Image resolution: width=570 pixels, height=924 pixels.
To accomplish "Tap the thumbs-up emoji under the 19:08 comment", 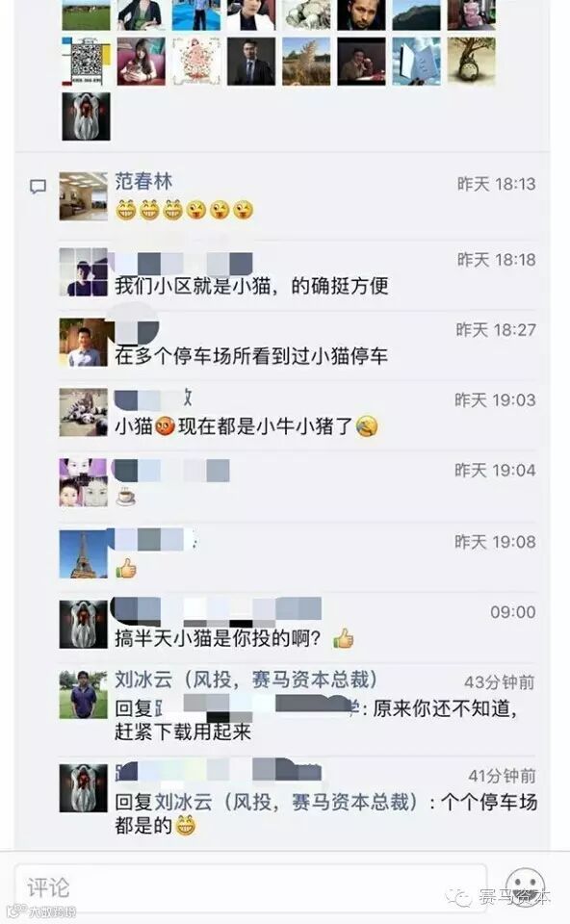I will tap(126, 568).
